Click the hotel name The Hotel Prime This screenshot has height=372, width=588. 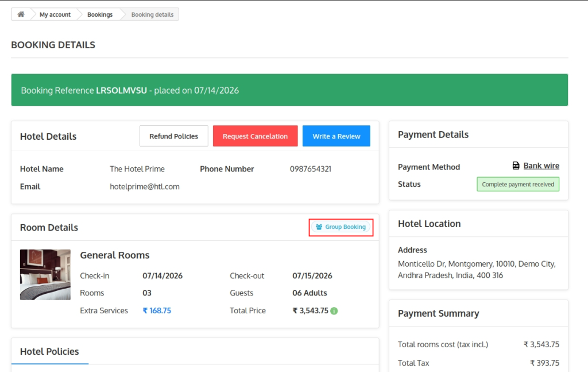137,169
